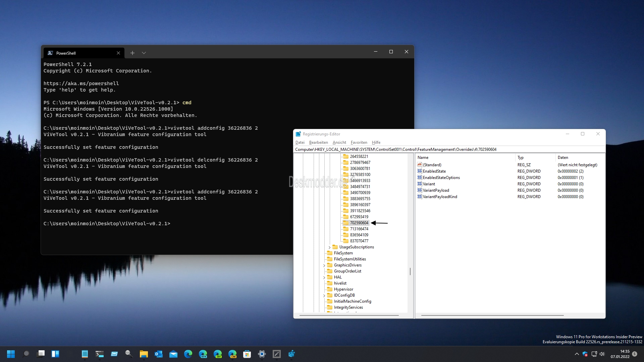This screenshot has width=644, height=362.
Task: Open the Windows Start menu
Action: (11, 354)
